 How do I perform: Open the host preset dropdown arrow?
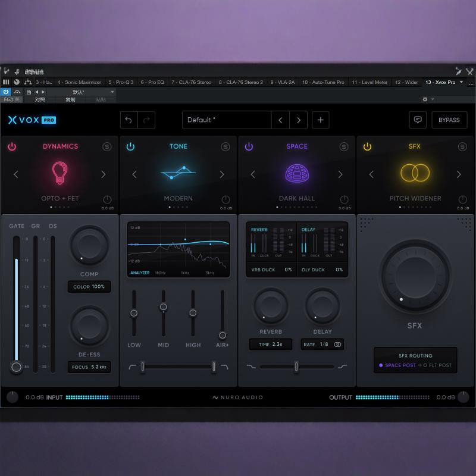112,92
